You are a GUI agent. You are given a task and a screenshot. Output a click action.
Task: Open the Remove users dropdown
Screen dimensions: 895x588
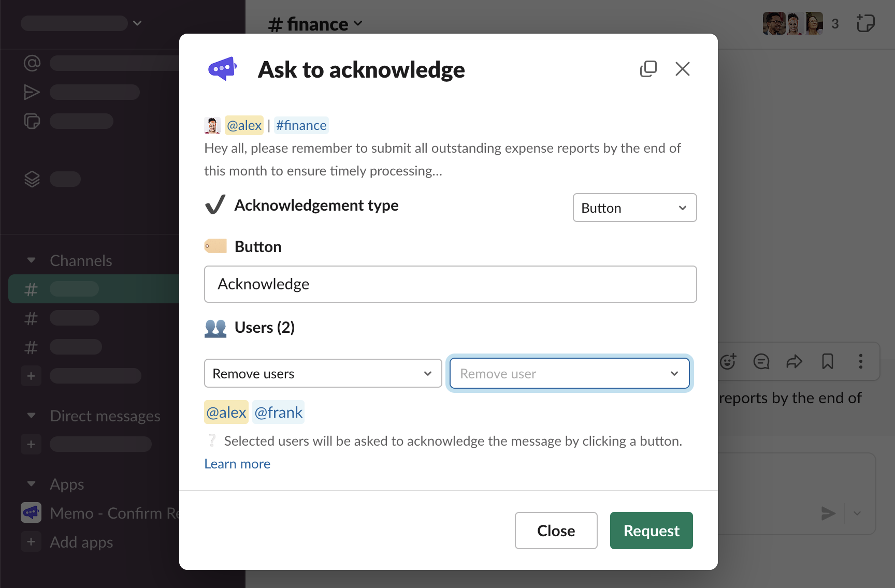pos(323,373)
